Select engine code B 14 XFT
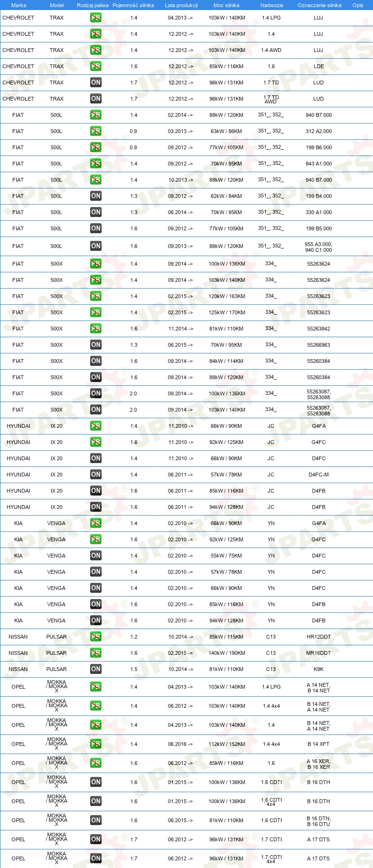373x868 pixels. point(319,744)
